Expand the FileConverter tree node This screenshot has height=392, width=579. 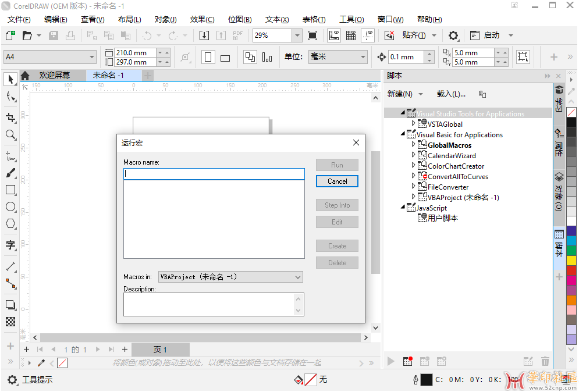click(413, 186)
